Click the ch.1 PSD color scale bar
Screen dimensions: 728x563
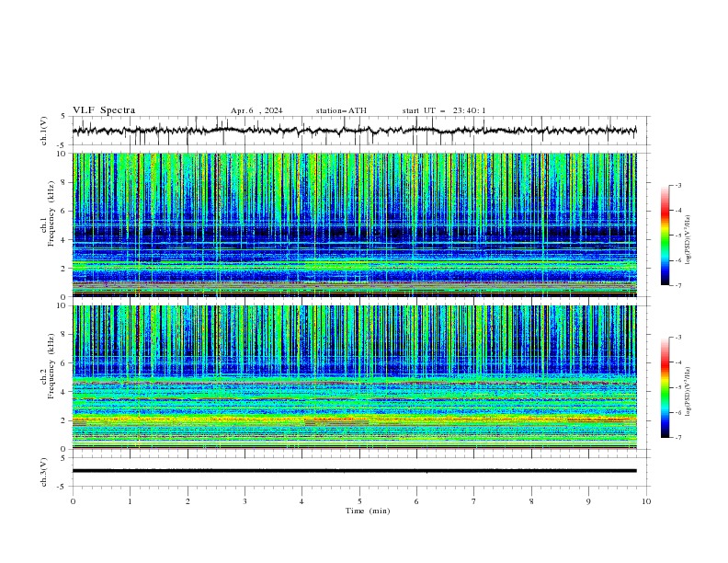(x=665, y=236)
